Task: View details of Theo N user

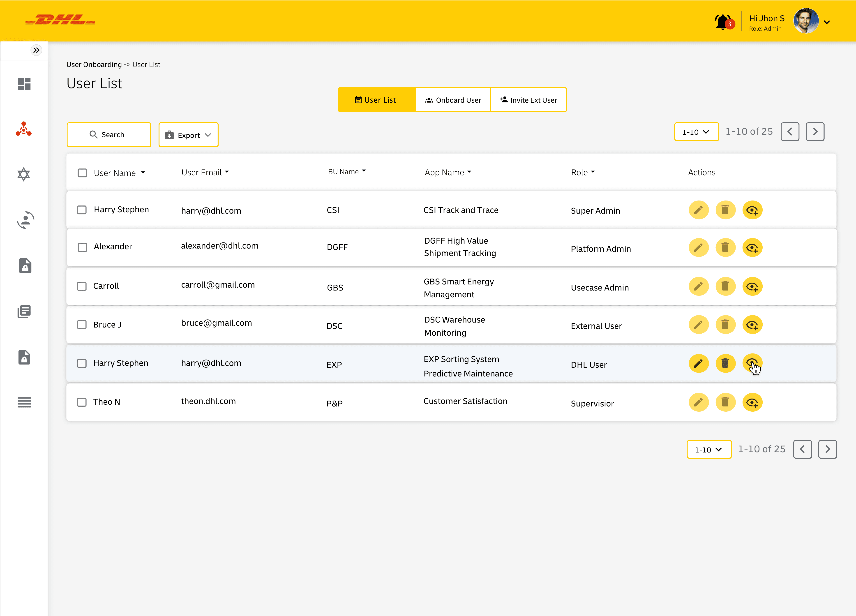Action: point(752,402)
